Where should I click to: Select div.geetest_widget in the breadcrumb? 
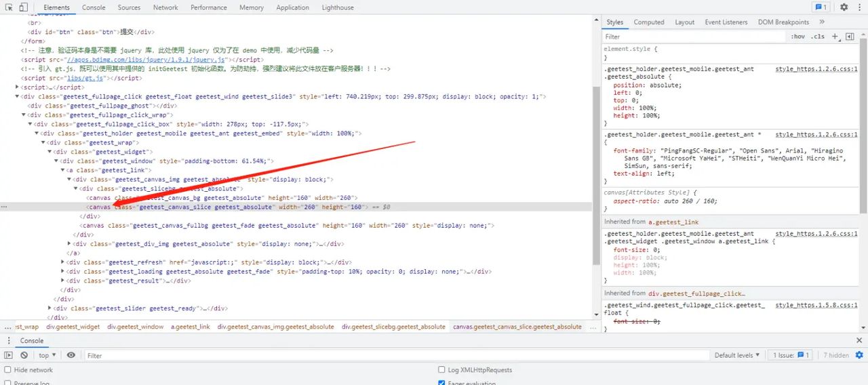73,327
